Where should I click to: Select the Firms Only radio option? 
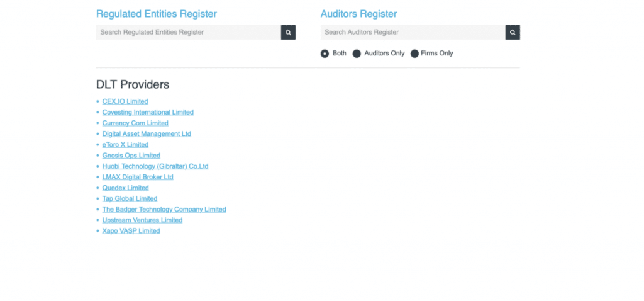coord(415,54)
